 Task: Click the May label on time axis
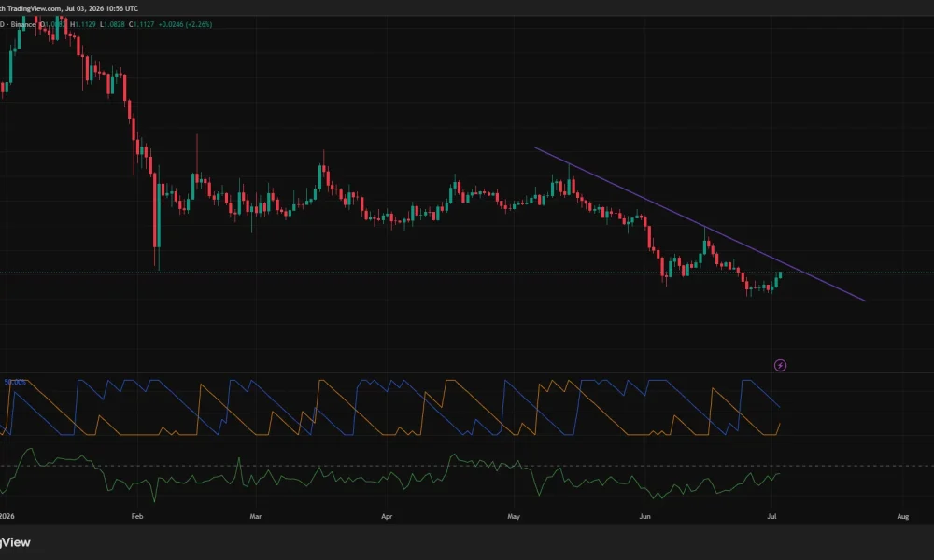(514, 516)
